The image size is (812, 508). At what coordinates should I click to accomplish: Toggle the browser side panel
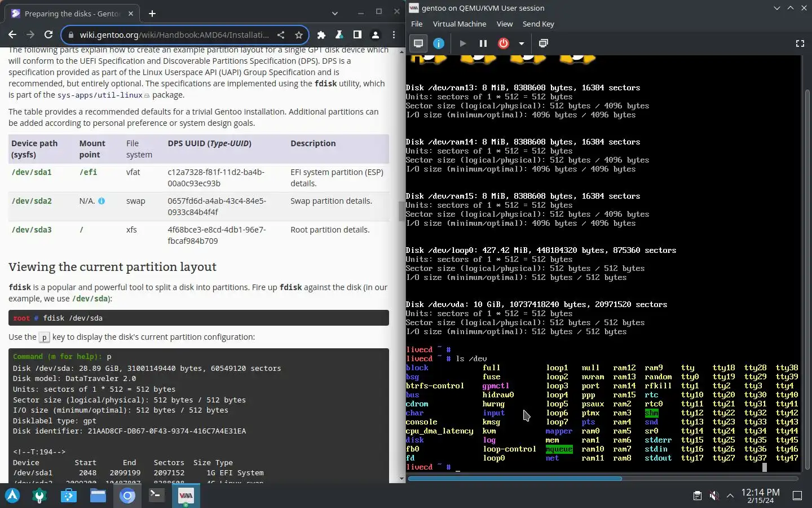point(358,35)
